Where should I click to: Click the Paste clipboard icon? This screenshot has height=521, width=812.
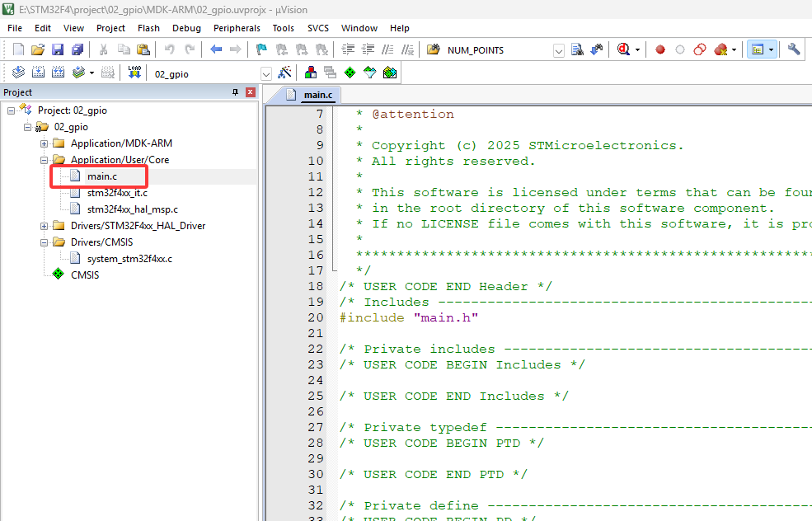[143, 49]
